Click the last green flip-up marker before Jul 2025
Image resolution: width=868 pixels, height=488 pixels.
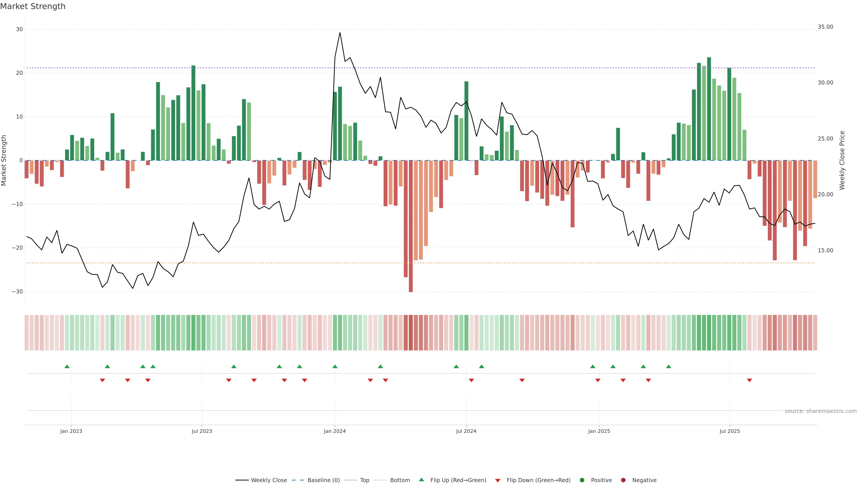tap(669, 366)
